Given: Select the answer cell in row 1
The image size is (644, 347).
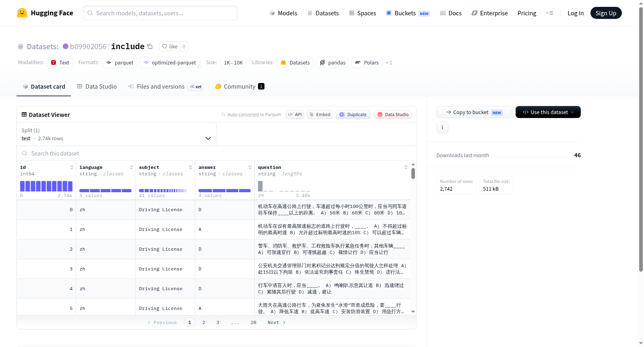Looking at the screenshot, I should pyautogui.click(x=225, y=229).
